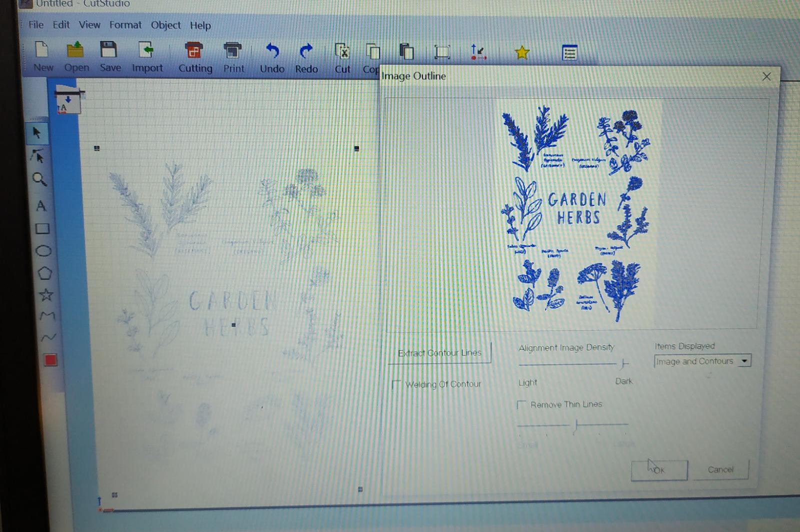Select the magnifier zoom tool
Viewport: 800px width, 532px height.
click(39, 179)
